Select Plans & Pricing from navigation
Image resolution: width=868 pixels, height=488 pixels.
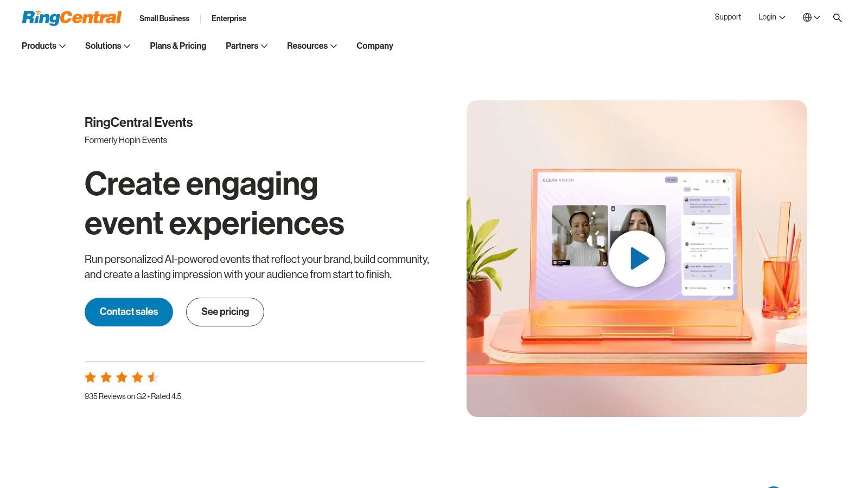coord(178,46)
